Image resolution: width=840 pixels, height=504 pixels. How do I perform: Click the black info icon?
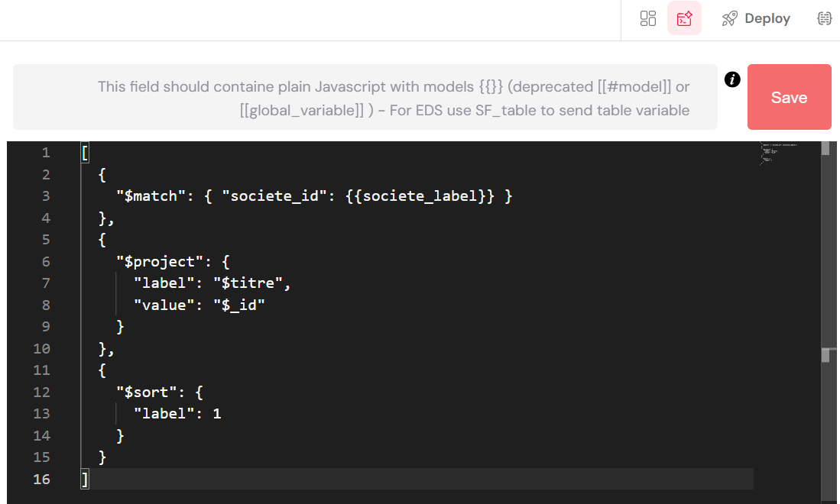click(x=732, y=79)
